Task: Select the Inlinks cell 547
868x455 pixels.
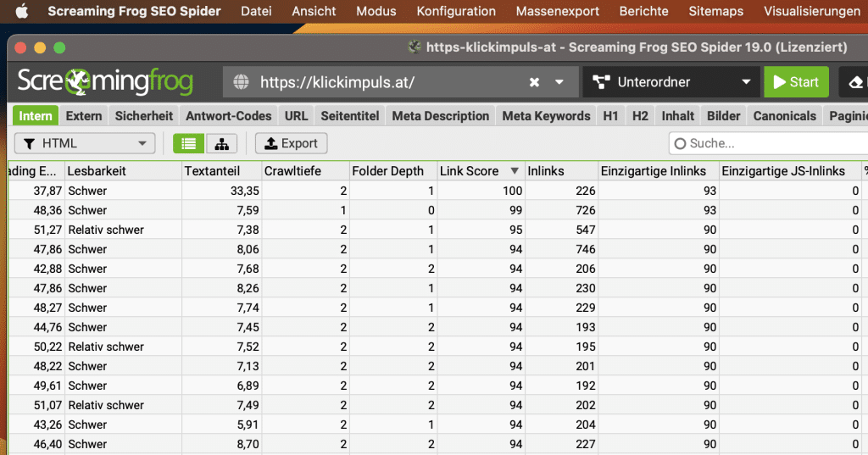Action: tap(561, 230)
